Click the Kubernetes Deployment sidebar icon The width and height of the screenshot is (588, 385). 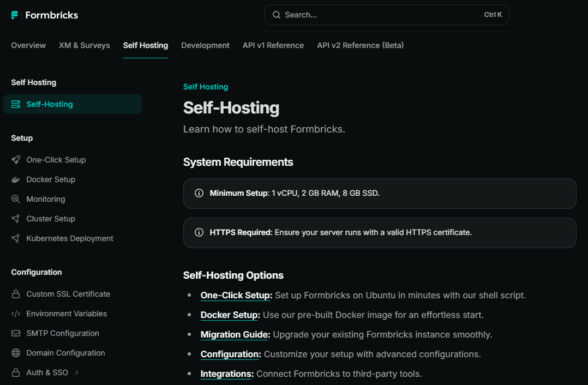pos(16,238)
